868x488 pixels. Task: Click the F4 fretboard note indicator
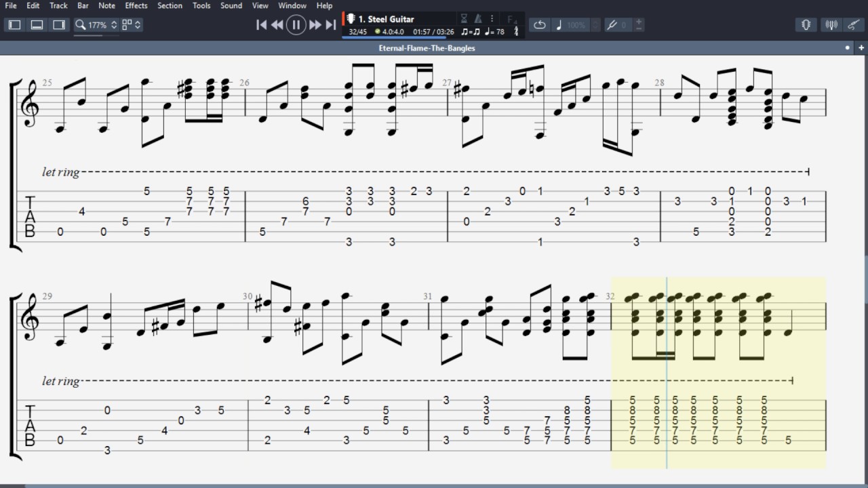coord(513,19)
